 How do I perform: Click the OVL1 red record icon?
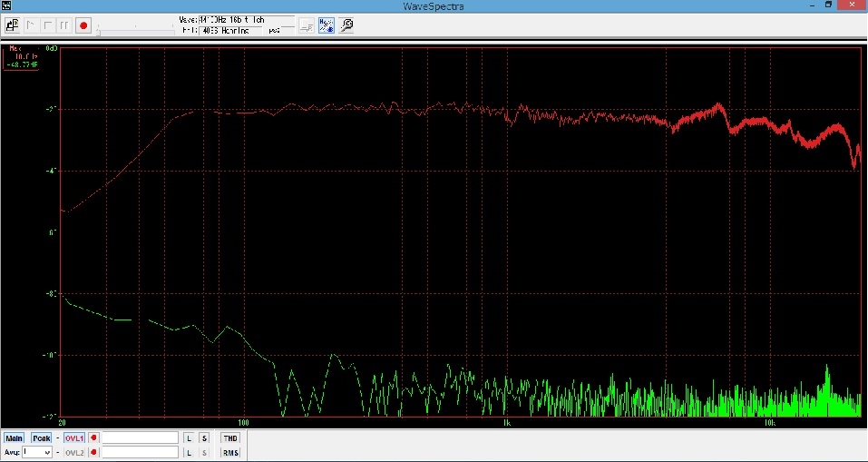[93, 438]
